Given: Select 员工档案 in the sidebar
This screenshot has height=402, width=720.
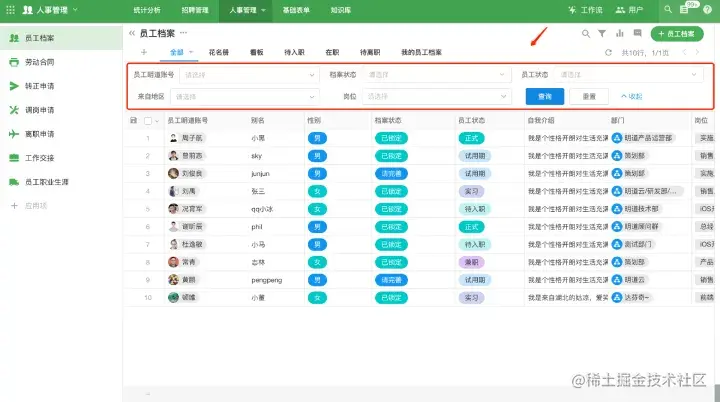Looking at the screenshot, I should coord(61,38).
